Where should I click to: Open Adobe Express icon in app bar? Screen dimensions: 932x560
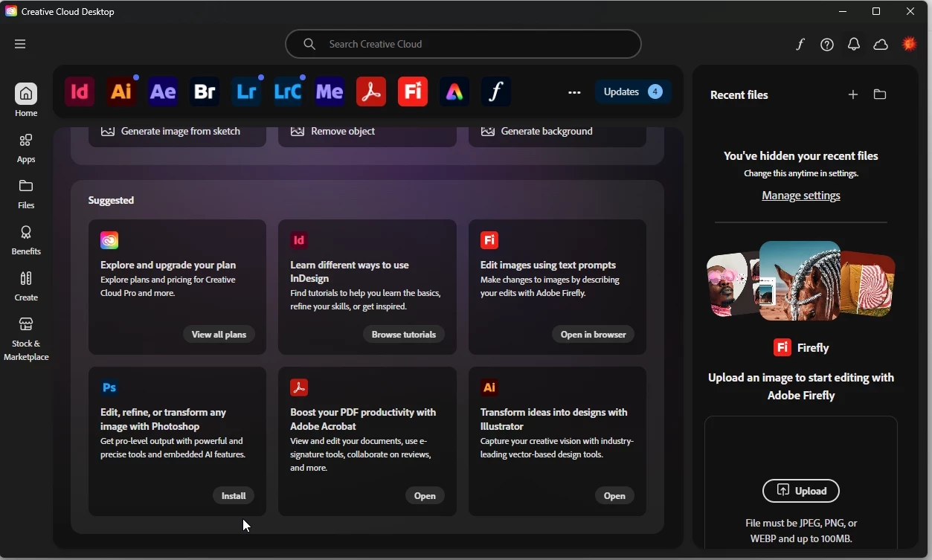454,91
